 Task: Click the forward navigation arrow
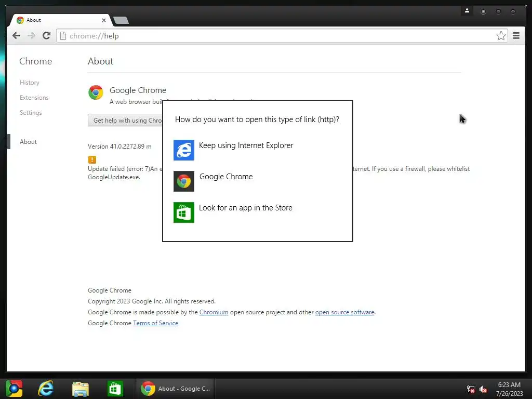tap(31, 36)
